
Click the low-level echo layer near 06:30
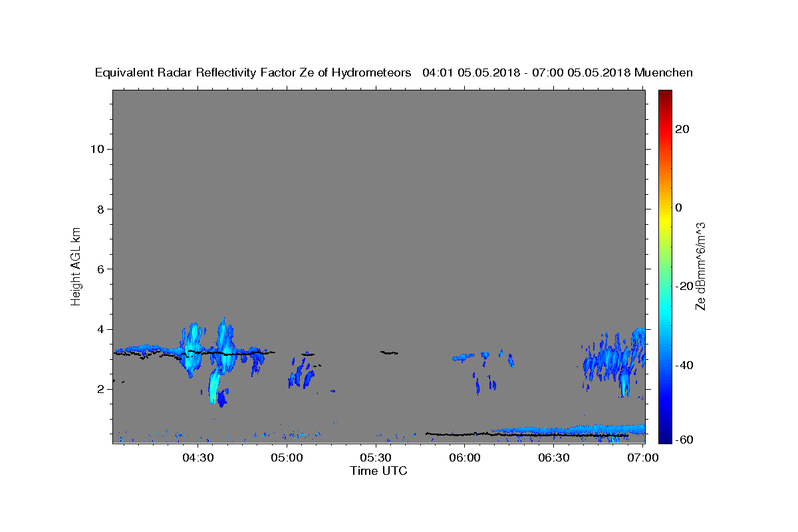(569, 431)
